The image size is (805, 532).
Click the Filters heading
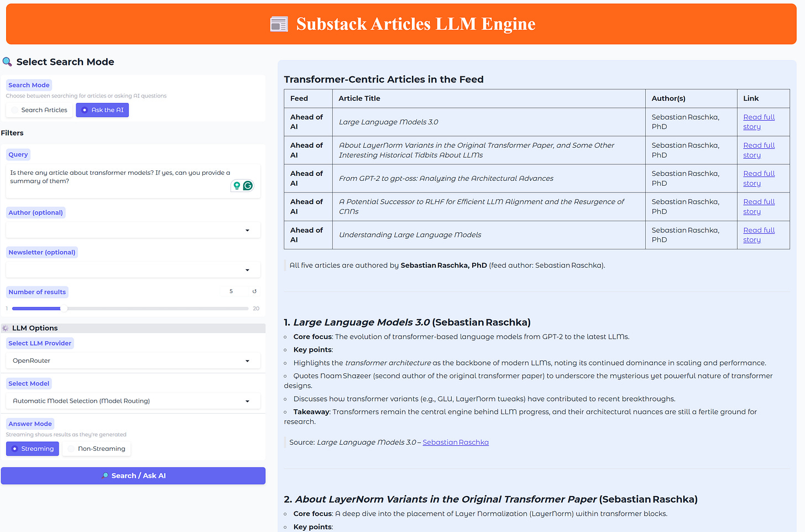12,133
